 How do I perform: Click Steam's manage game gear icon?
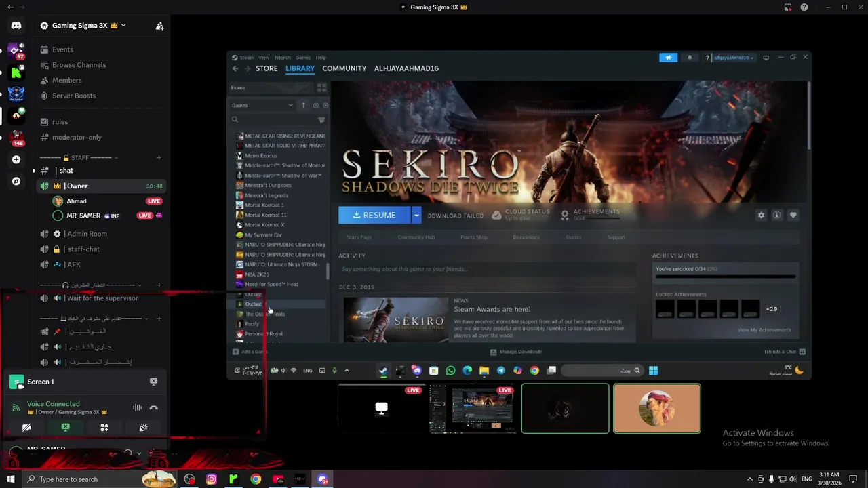pyautogui.click(x=761, y=215)
